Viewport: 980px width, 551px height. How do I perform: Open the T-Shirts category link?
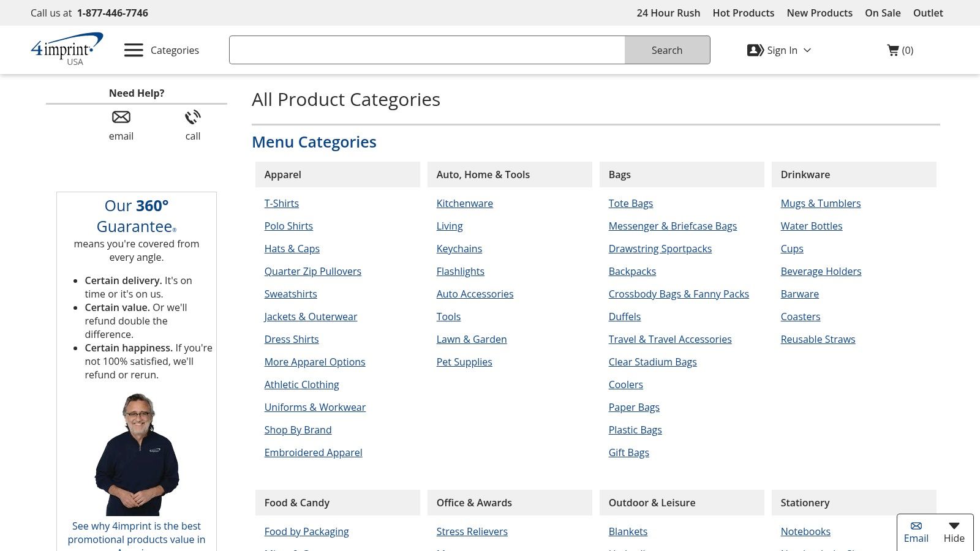(282, 203)
